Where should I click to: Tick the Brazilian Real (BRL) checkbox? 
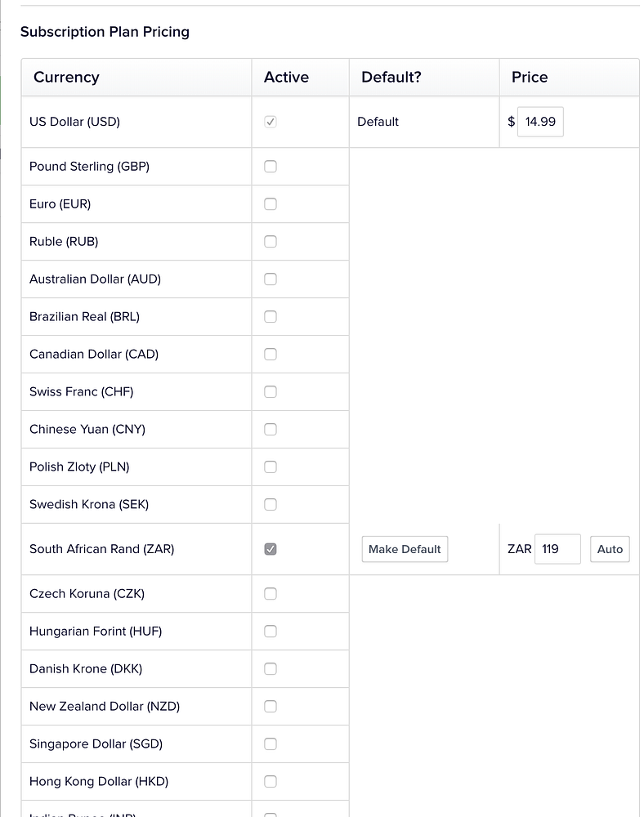(x=270, y=316)
